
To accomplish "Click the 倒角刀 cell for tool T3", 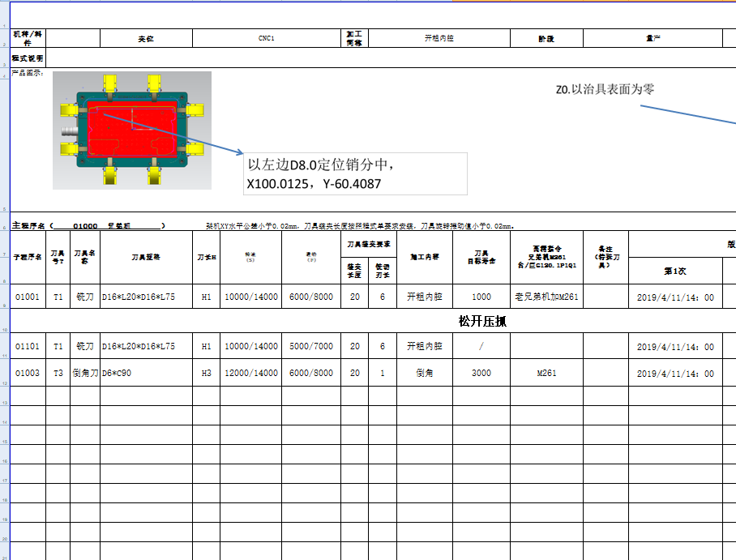I will [81, 373].
